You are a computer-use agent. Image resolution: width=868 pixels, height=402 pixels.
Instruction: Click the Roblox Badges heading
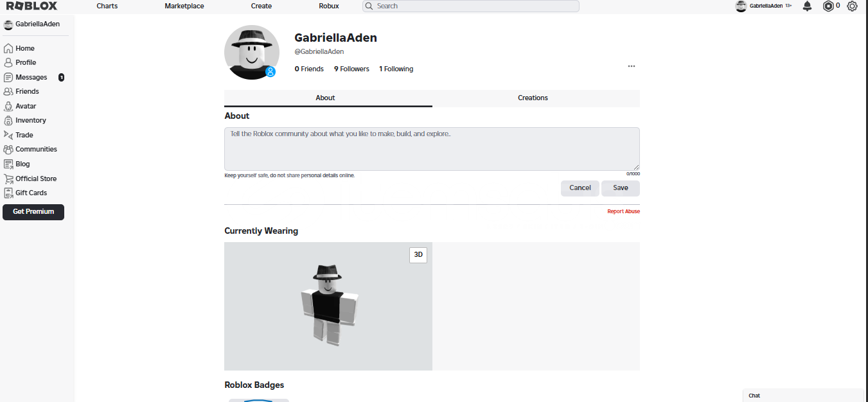click(254, 385)
